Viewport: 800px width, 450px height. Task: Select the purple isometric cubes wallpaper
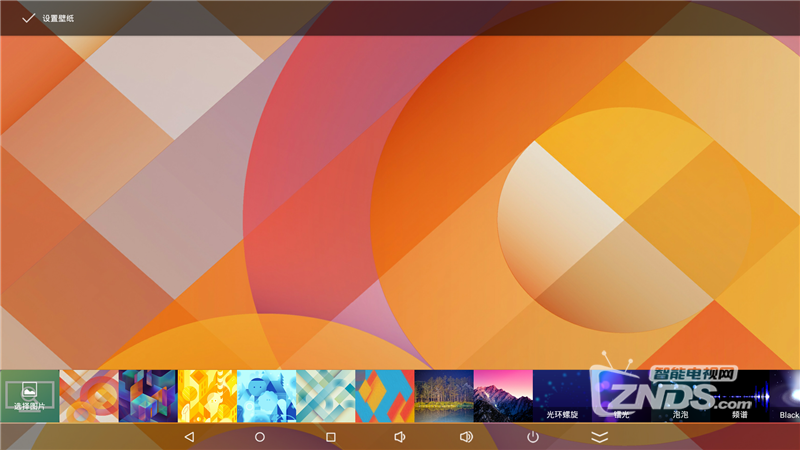click(x=148, y=396)
